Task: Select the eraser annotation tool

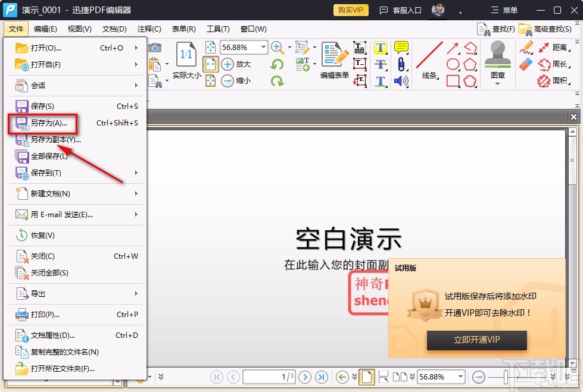Action: click(525, 62)
